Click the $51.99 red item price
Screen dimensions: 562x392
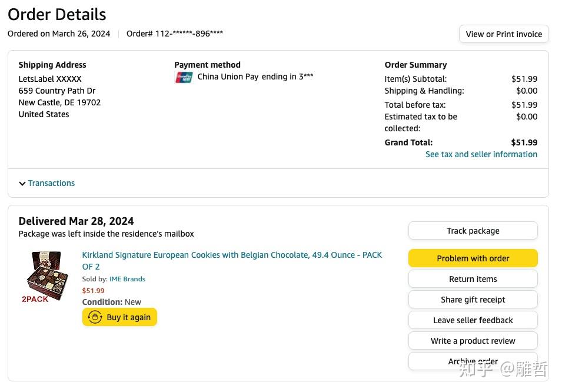[x=93, y=291]
